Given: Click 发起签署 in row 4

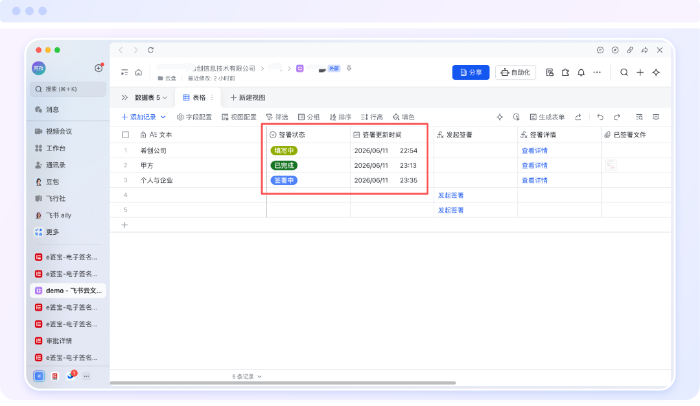Looking at the screenshot, I should click(x=450, y=195).
